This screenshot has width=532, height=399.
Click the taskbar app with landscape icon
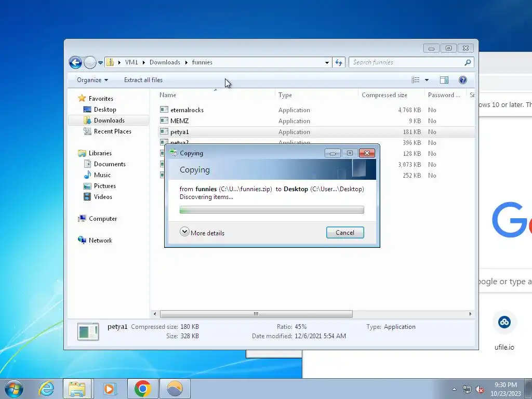tap(175, 389)
